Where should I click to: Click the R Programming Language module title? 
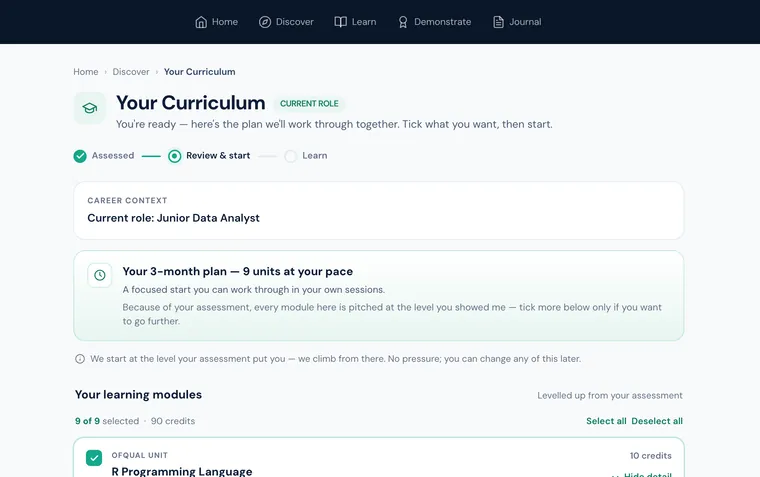click(x=182, y=471)
